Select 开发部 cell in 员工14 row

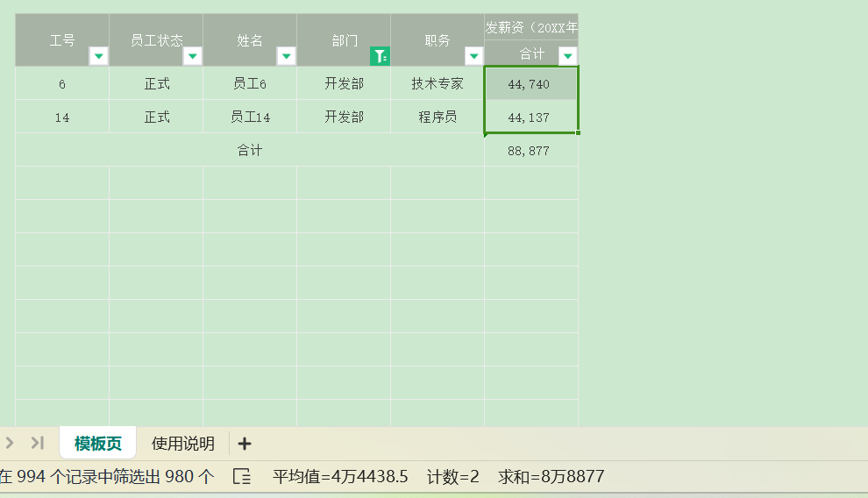[343, 117]
